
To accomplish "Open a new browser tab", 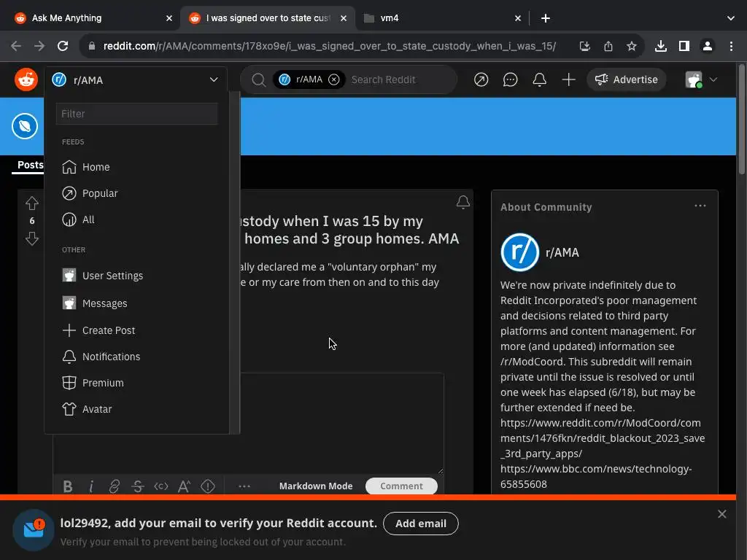I will click(546, 18).
